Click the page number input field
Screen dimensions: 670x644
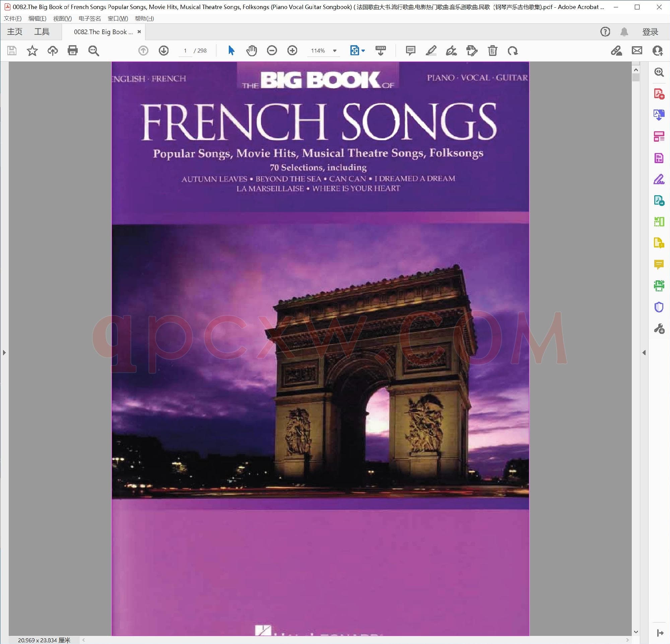click(185, 51)
